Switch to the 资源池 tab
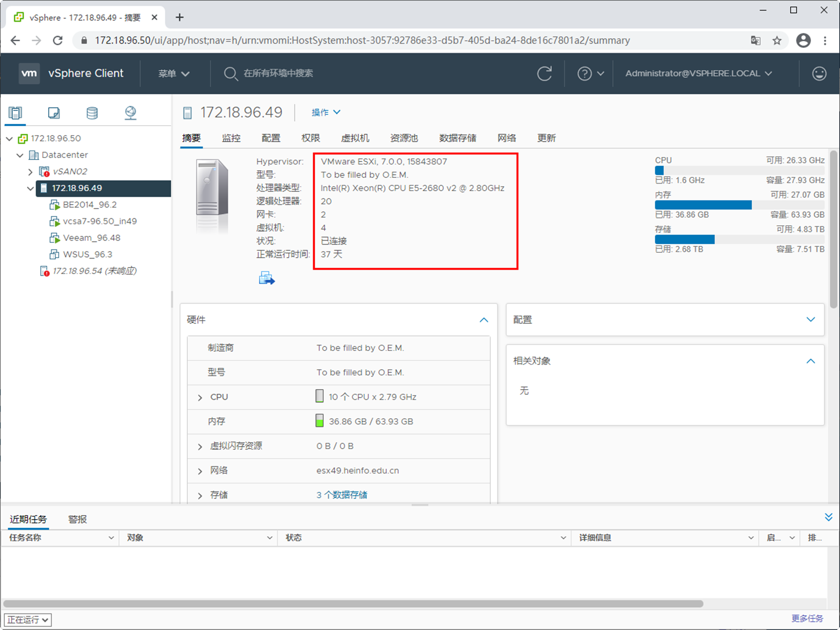 click(404, 138)
